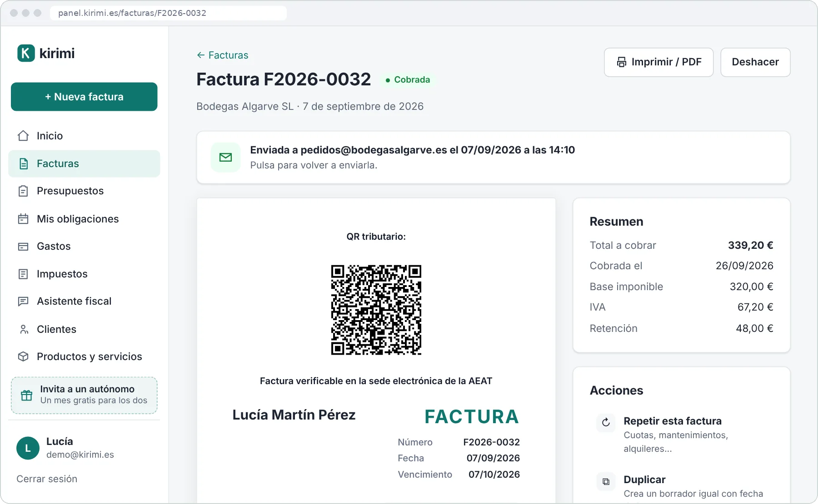This screenshot has height=504, width=818.
Task: Open the Gastos section
Action: 84,247
